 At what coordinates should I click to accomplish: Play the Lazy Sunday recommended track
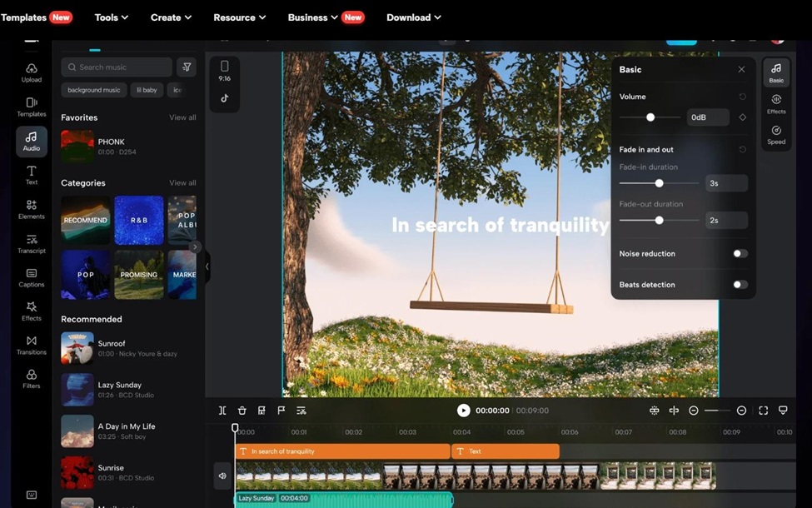pos(77,389)
